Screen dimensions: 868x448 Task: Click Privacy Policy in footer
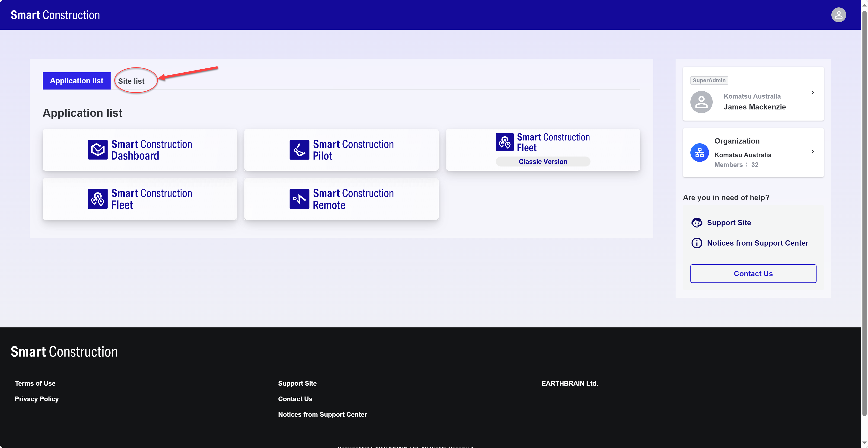tap(37, 399)
